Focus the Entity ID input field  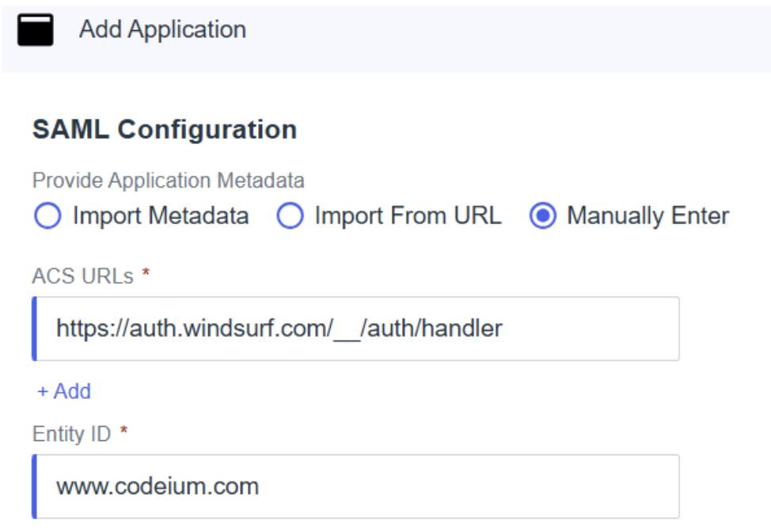coord(356,485)
